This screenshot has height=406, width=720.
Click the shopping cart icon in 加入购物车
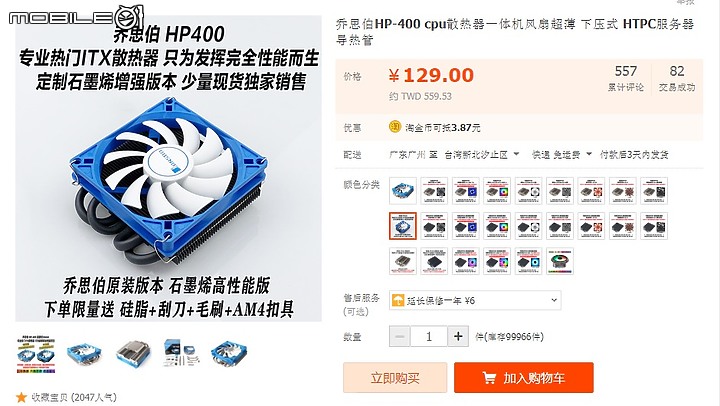(489, 378)
